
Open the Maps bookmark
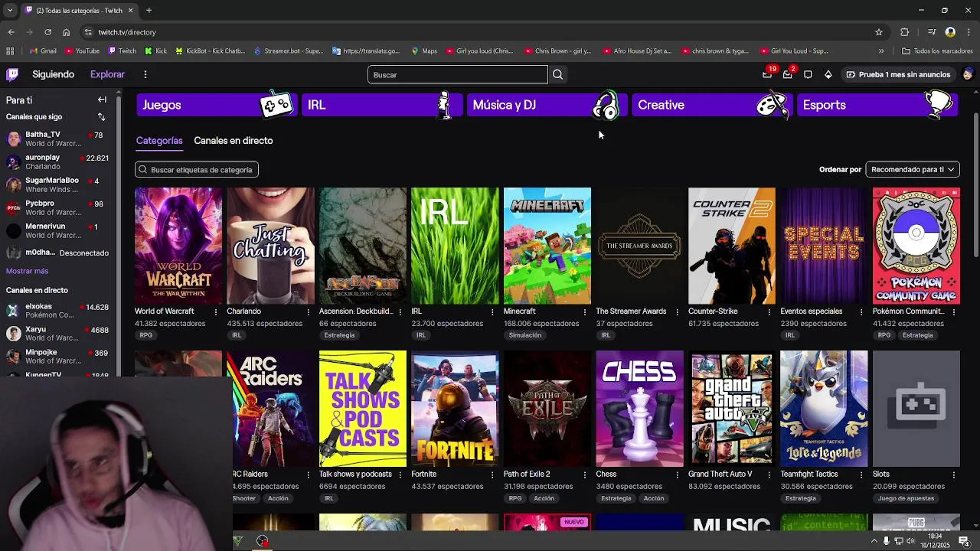[424, 51]
